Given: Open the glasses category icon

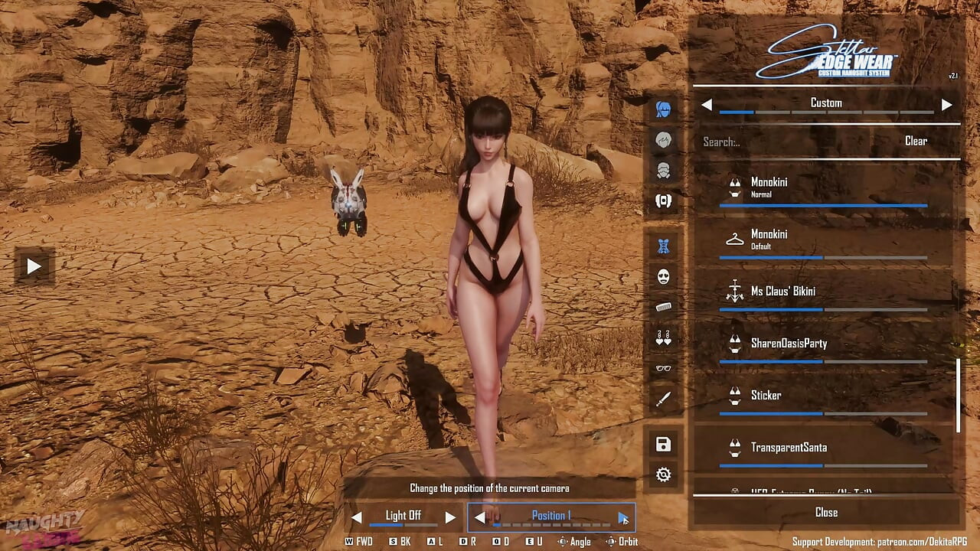Looking at the screenshot, I should click(x=663, y=368).
